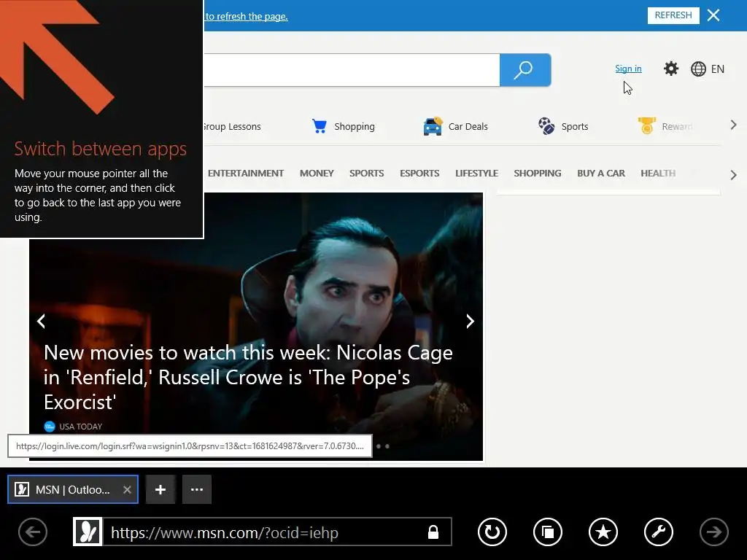Click the Sports balls icon
Image resolution: width=747 pixels, height=560 pixels.
coord(546,126)
